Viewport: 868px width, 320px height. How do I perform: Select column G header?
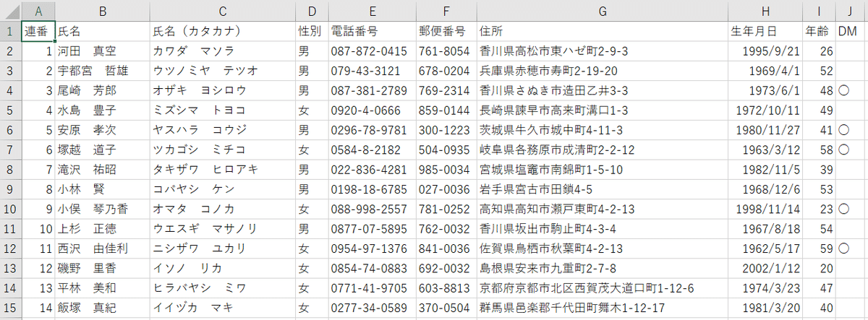click(x=602, y=11)
